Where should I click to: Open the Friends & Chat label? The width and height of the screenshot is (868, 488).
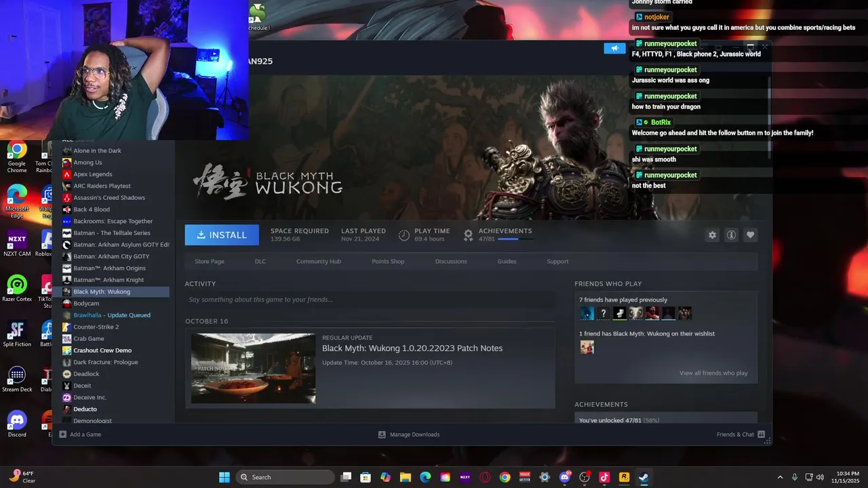pos(735,434)
